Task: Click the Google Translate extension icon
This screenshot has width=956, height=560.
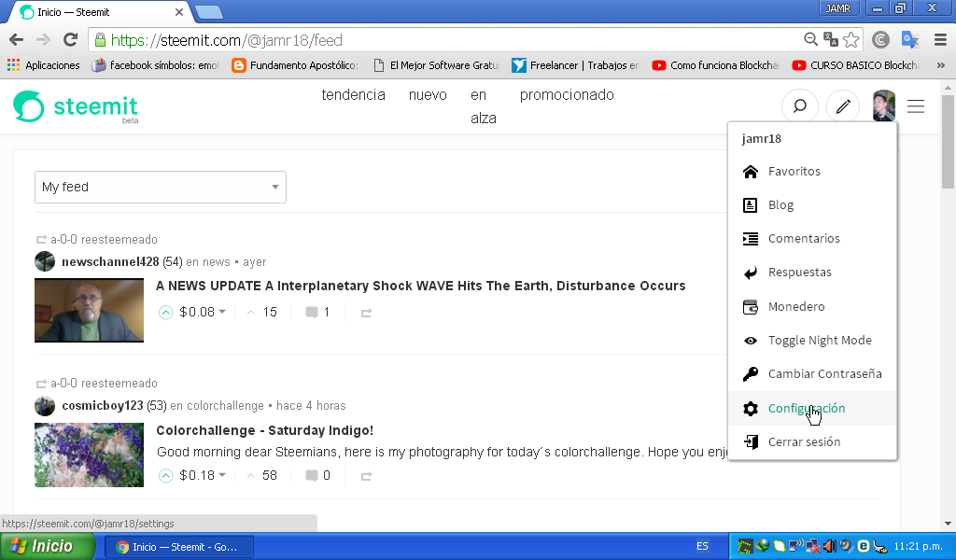Action: click(909, 40)
